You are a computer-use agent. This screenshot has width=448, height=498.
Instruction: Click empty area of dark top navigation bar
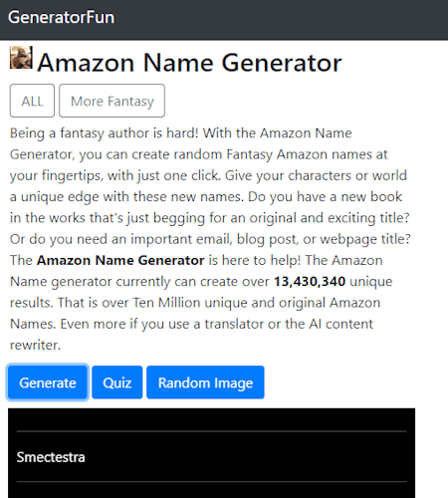click(282, 19)
